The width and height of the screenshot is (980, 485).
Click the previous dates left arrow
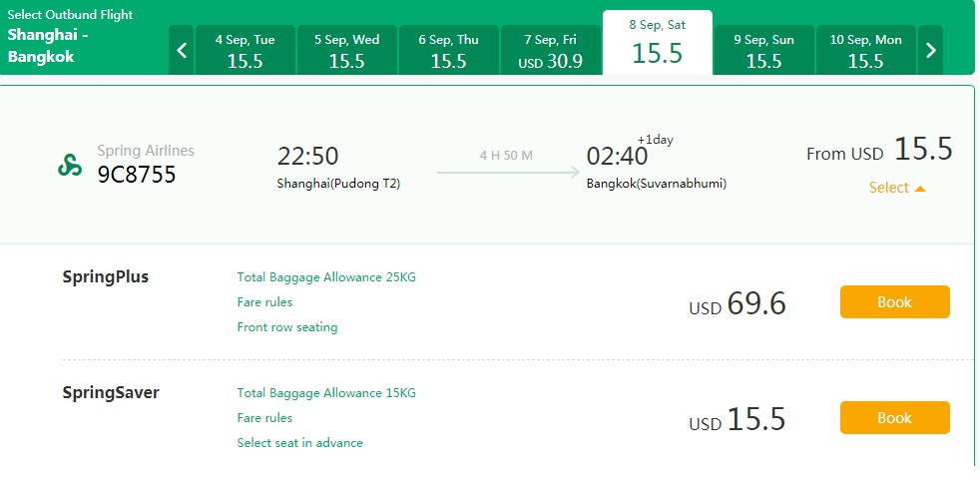[x=182, y=50]
